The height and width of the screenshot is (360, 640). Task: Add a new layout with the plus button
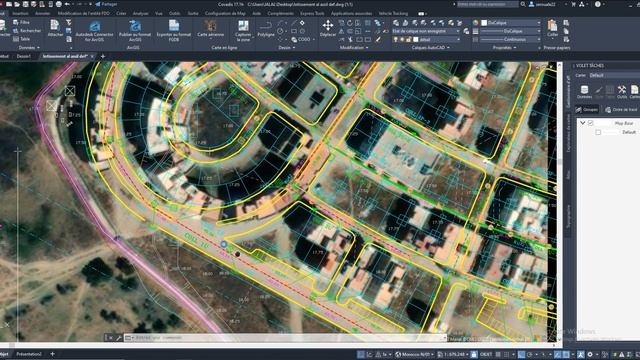(x=52, y=354)
